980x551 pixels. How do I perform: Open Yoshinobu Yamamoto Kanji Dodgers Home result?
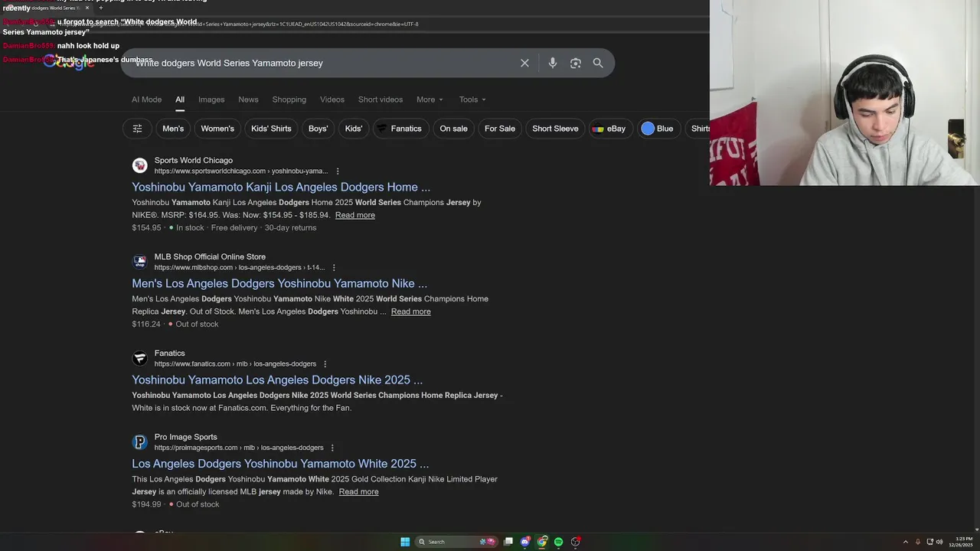coord(281,187)
